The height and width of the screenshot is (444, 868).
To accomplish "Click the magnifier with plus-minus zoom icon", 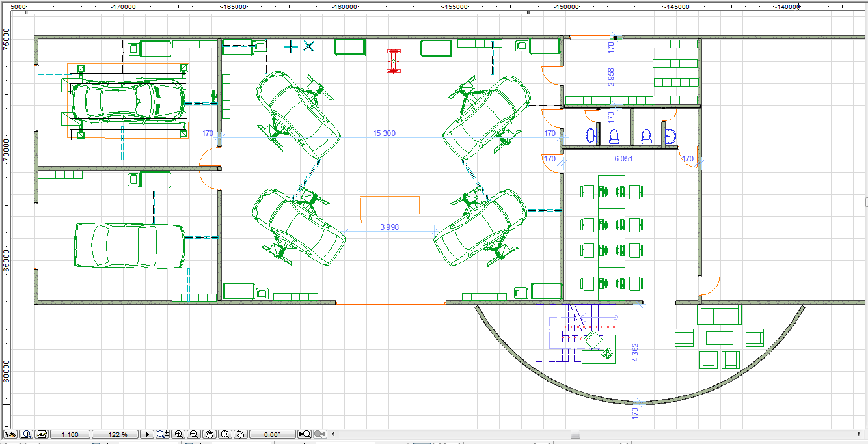I will click(163, 434).
